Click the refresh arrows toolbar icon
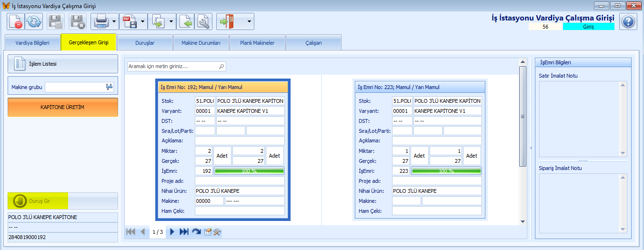This screenshot has height=250, width=644. click(34, 21)
